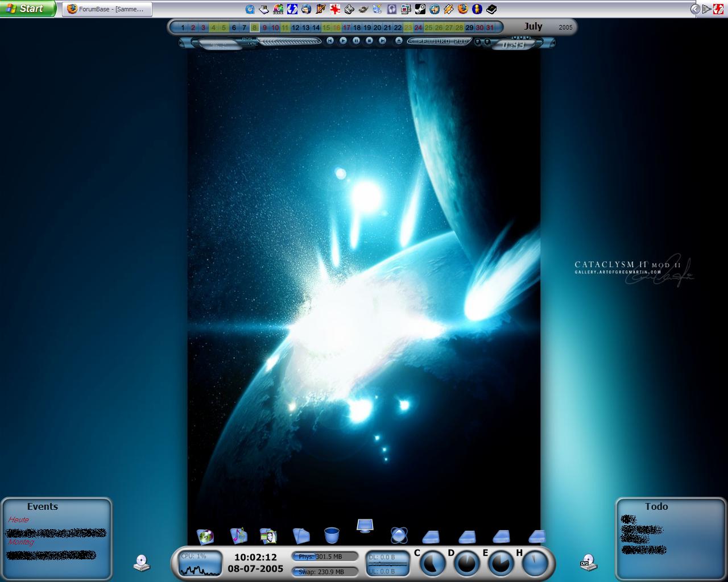Image resolution: width=728 pixels, height=582 pixels.
Task: Select day 17 in the calendar bar
Action: [x=346, y=27]
